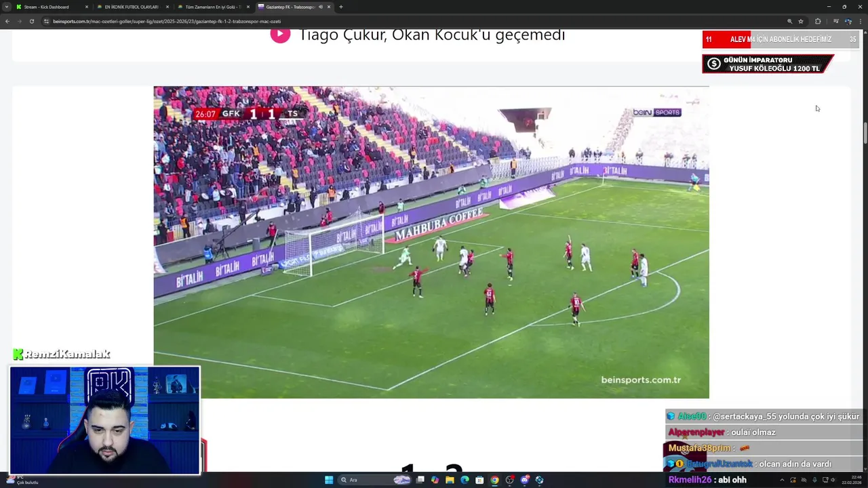Open the clock showing 22:46

pyautogui.click(x=852, y=480)
